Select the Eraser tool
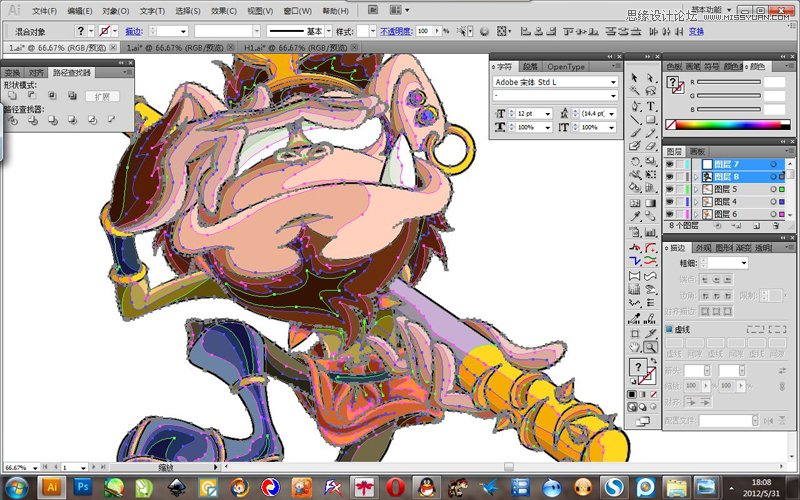 [x=651, y=146]
